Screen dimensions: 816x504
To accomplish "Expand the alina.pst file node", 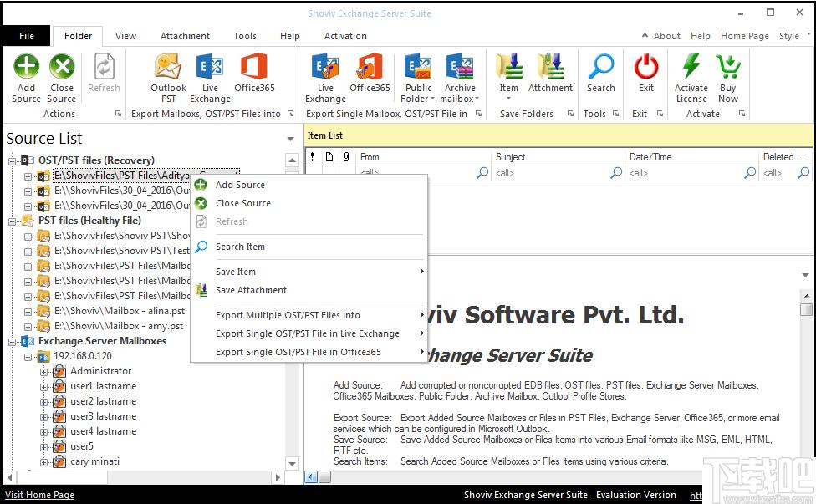I will click(28, 312).
